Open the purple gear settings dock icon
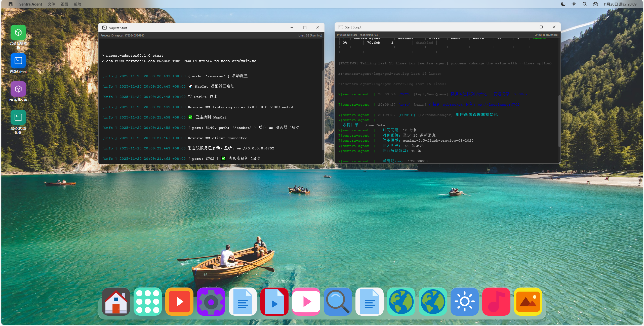The width and height of the screenshot is (644, 326). (211, 302)
